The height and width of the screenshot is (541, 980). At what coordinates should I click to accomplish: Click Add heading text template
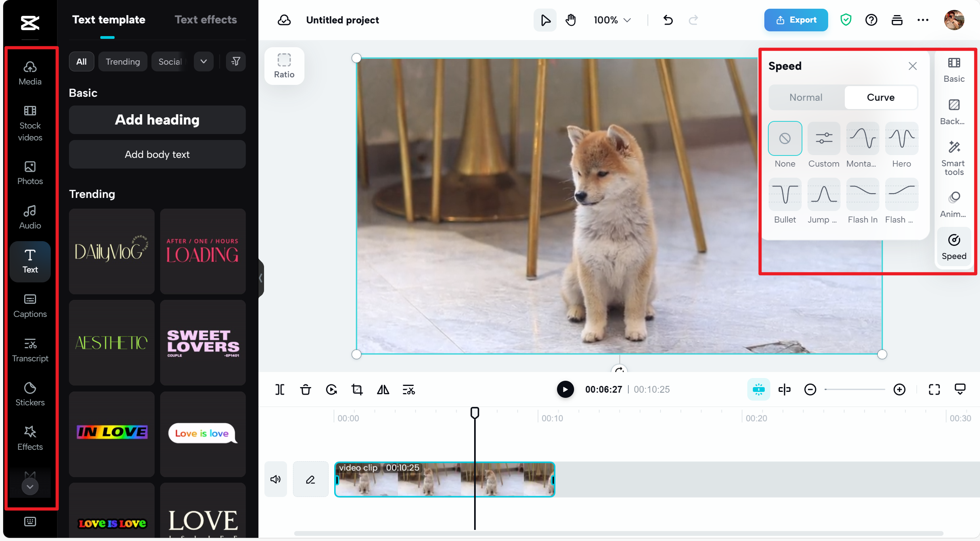pos(157,120)
